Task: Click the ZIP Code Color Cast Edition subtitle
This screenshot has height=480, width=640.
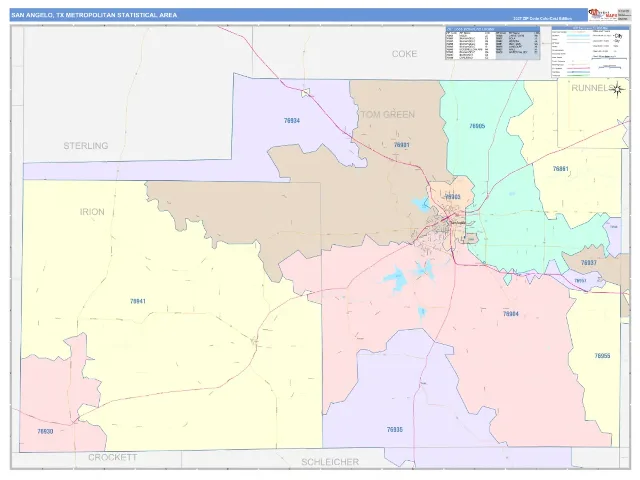Action: tap(542, 18)
